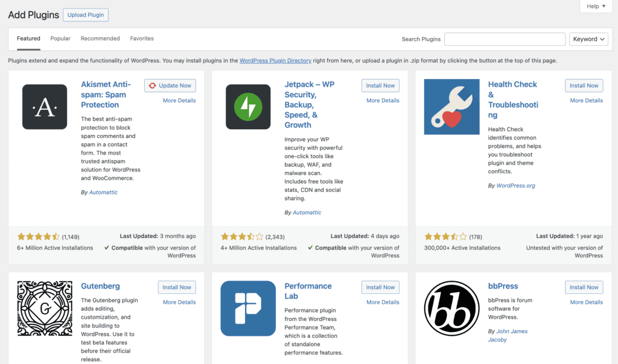
Task: Expand the Help panel at top right
Action: 596,6
